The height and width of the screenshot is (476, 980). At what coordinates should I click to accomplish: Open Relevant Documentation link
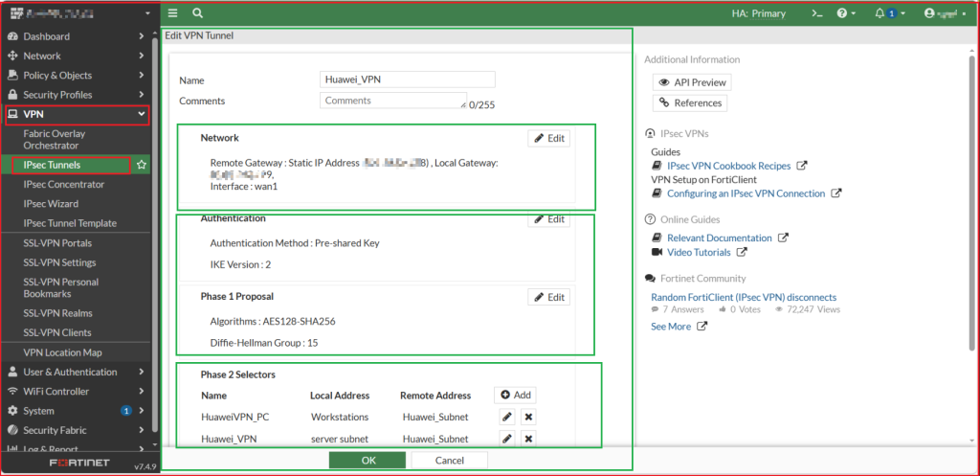[720, 238]
